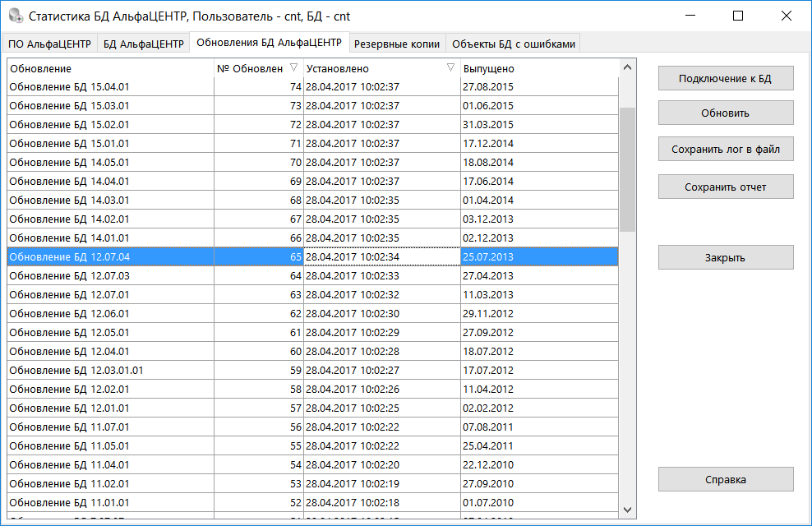812x526 pixels.
Task: Click release date 25.07.2013
Action: pos(540,256)
